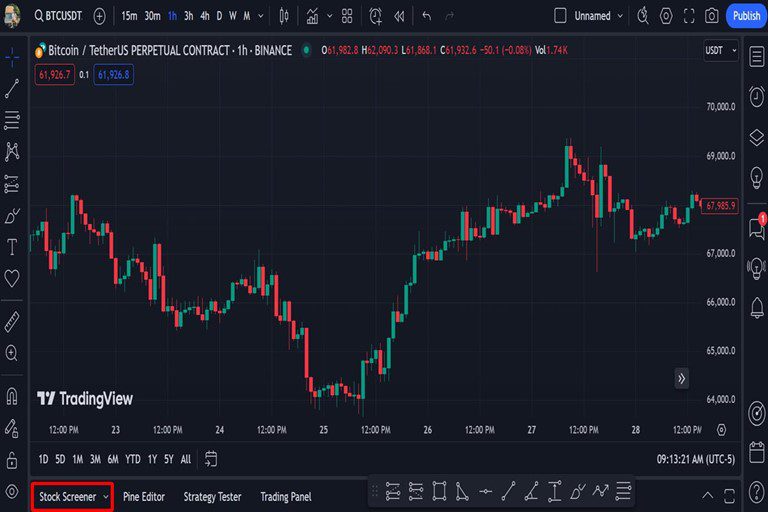The image size is (768, 512).
Task: Open the object tree layers panel
Action: tap(756, 137)
